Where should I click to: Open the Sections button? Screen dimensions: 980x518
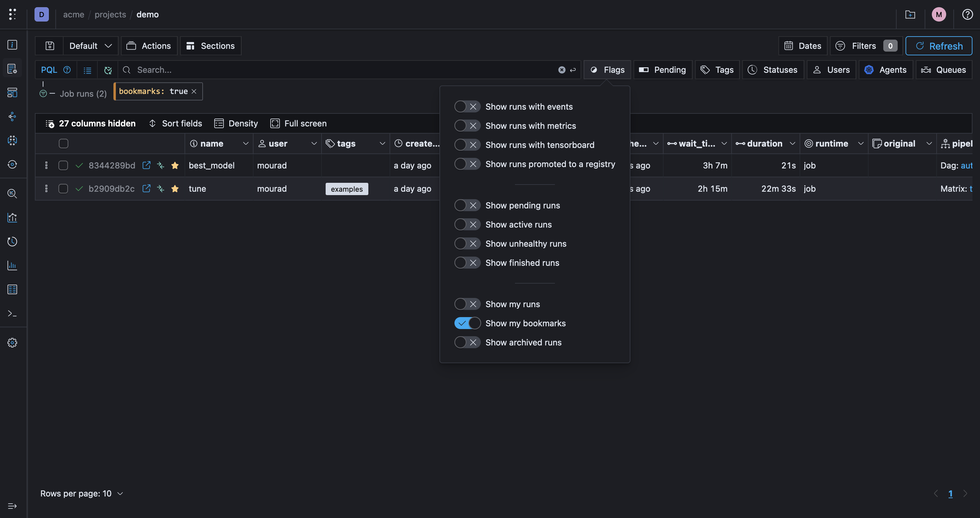tap(210, 46)
